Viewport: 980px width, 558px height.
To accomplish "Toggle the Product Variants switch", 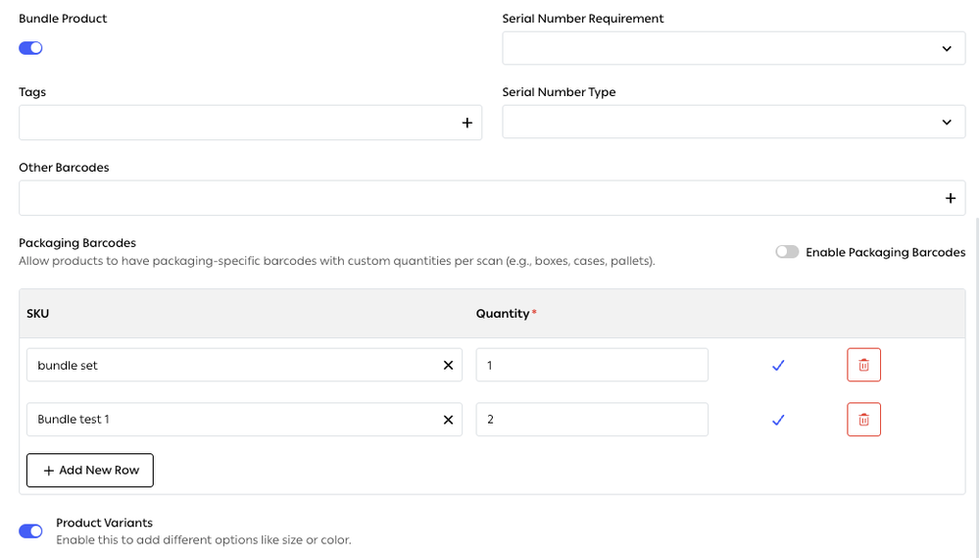I will [30, 532].
